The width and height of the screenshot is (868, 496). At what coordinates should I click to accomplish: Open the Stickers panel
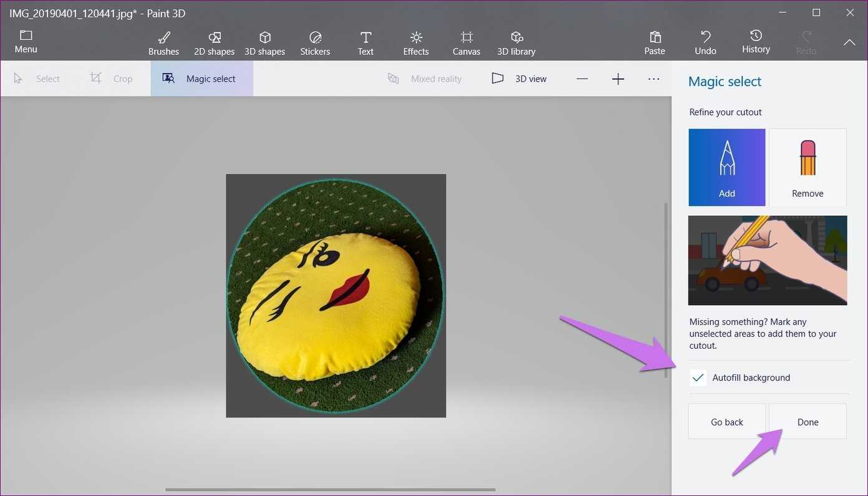pyautogui.click(x=315, y=43)
